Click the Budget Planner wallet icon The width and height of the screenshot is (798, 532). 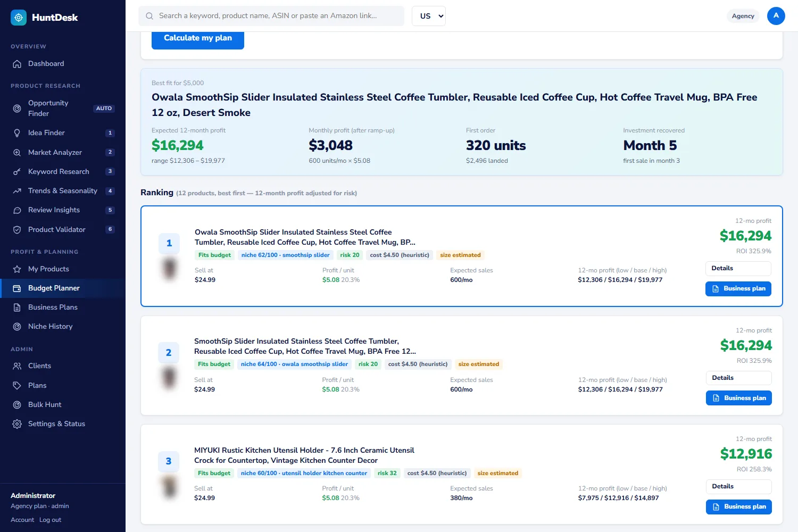17,288
